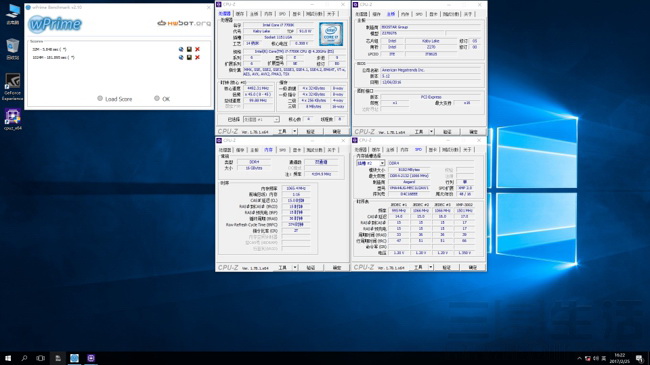This screenshot has height=365, width=650.
Task: Select the GeForce Experience desktop shortcut
Action: pos(12,87)
